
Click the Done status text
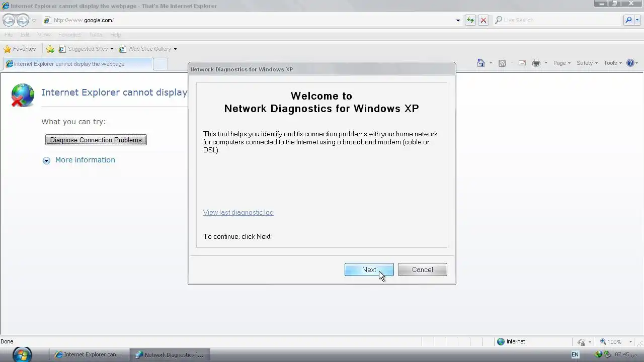click(x=7, y=341)
